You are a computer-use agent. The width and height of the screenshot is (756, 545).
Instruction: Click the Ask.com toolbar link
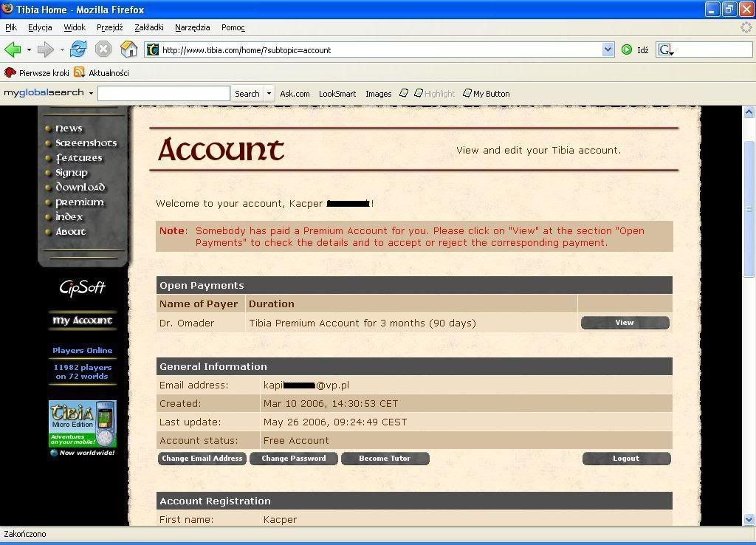295,94
